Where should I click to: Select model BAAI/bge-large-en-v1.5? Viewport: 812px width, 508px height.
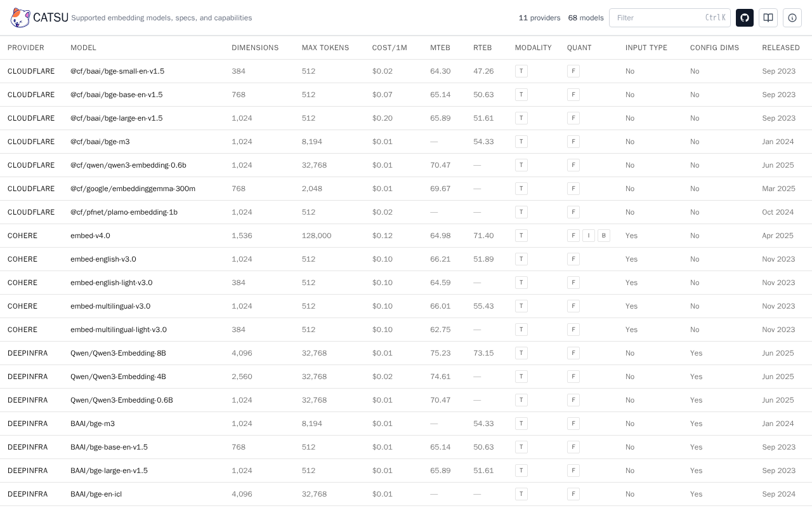109,471
